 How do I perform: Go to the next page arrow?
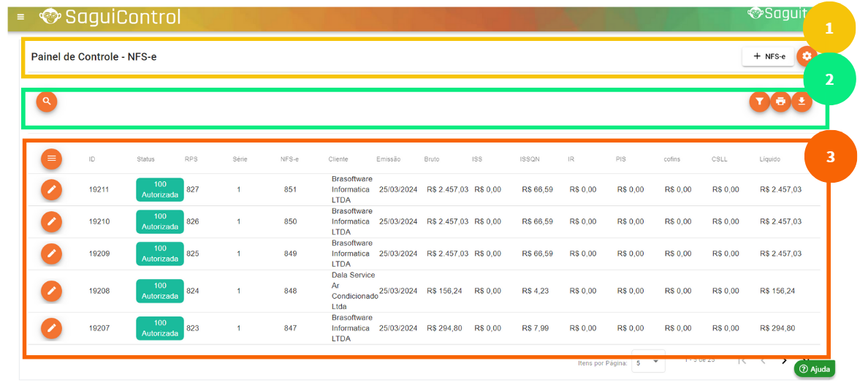click(785, 361)
